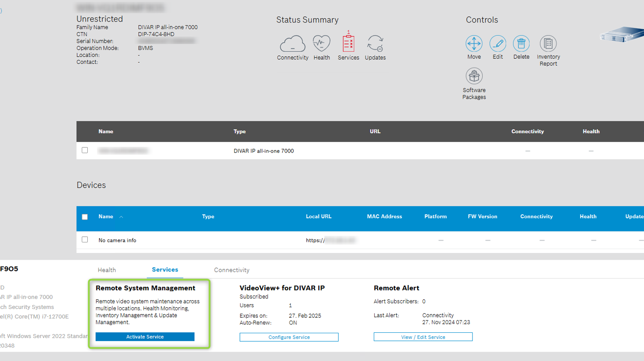Tick the DIVAR IP all-in-one 7000 row checkbox
The height and width of the screenshot is (361, 644).
coord(85,150)
